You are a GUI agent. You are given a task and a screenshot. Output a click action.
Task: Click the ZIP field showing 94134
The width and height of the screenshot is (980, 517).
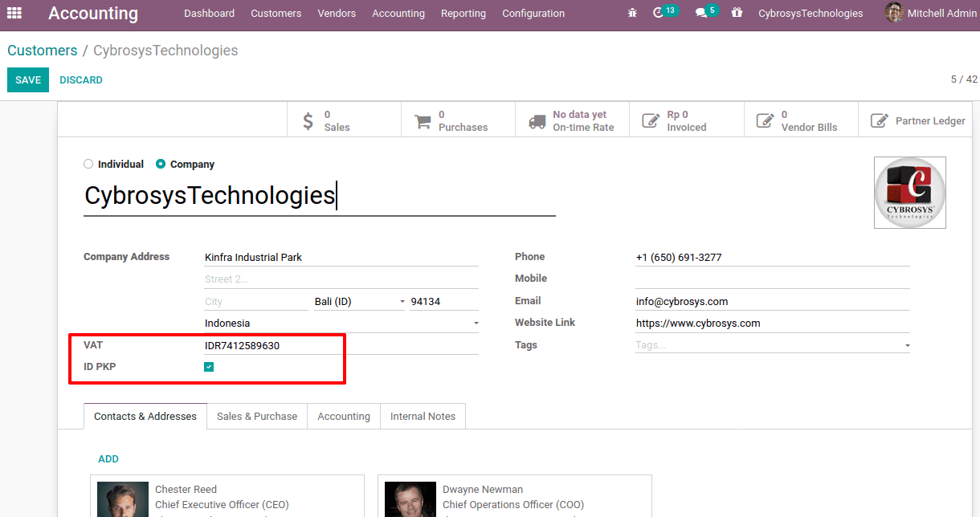444,302
